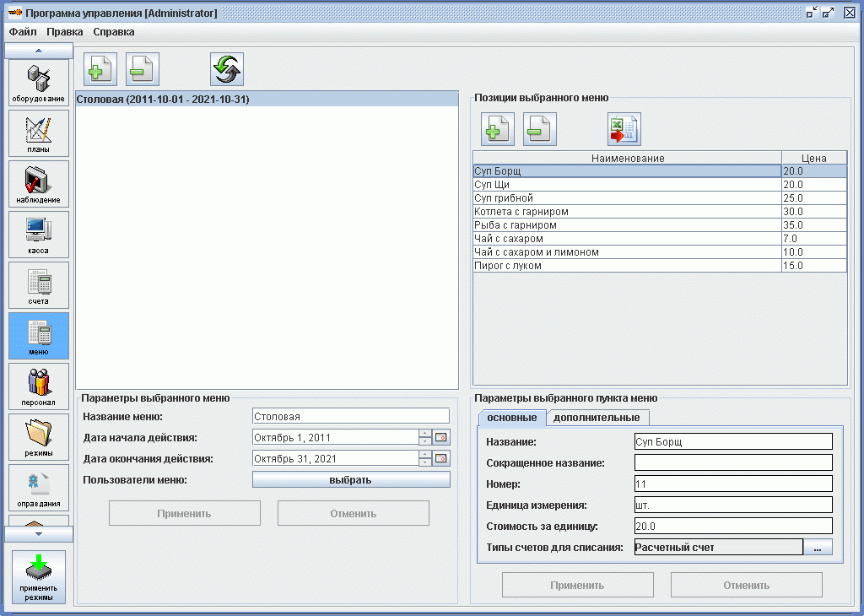Open the Справка menu
Viewport: 864px width, 616px height.
(113, 32)
